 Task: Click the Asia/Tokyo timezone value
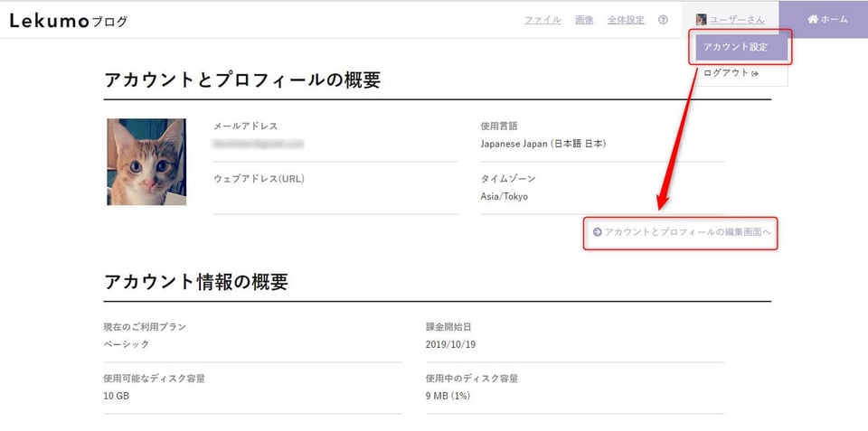(505, 196)
